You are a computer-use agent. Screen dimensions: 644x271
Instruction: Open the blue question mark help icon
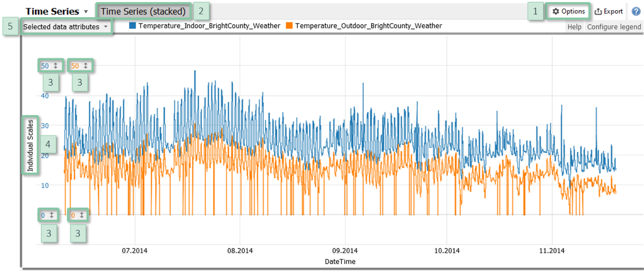pos(636,12)
